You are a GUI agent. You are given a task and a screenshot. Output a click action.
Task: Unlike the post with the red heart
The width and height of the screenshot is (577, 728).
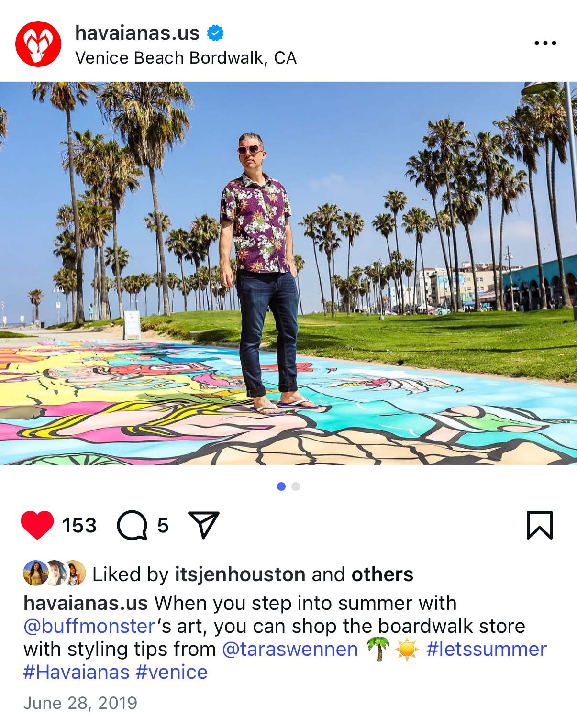coord(37,525)
